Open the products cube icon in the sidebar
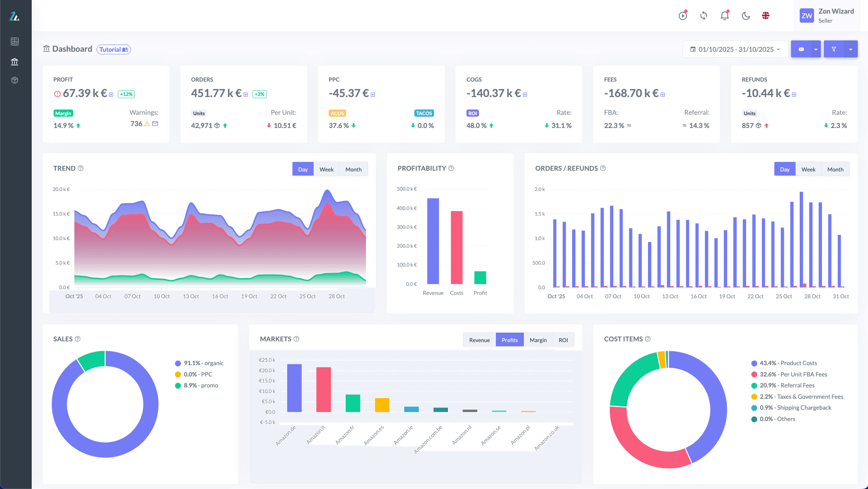 (15, 80)
